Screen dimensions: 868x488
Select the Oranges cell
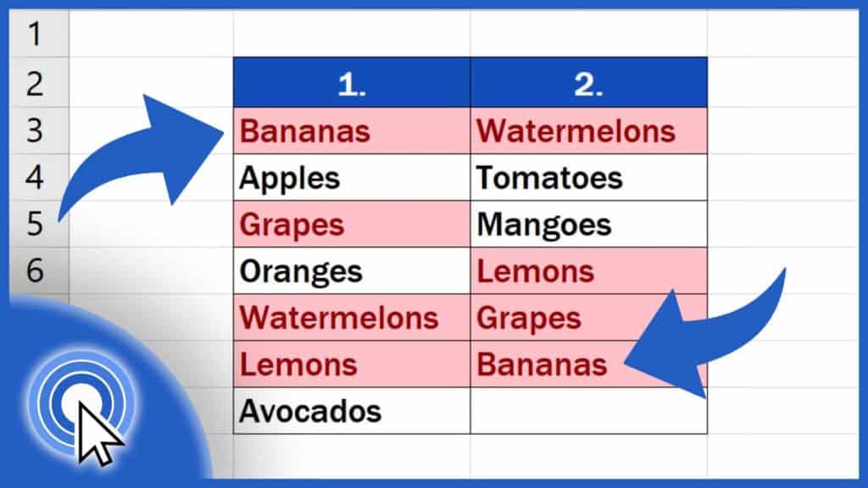click(x=350, y=271)
